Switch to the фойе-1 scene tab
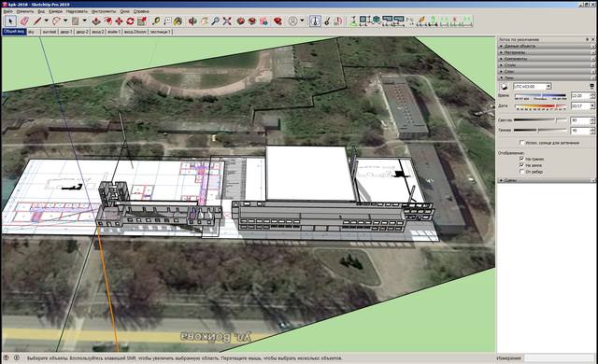This screenshot has width=598, height=364. click(114, 32)
